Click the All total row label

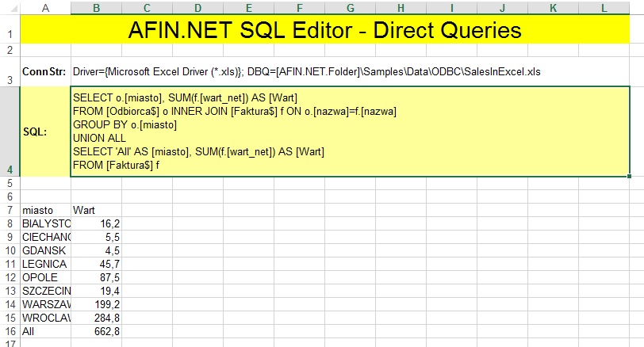(x=45, y=331)
